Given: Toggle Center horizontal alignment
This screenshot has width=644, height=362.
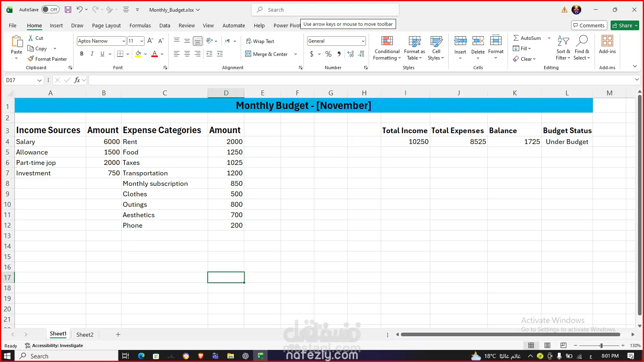Looking at the screenshot, I should 187,54.
